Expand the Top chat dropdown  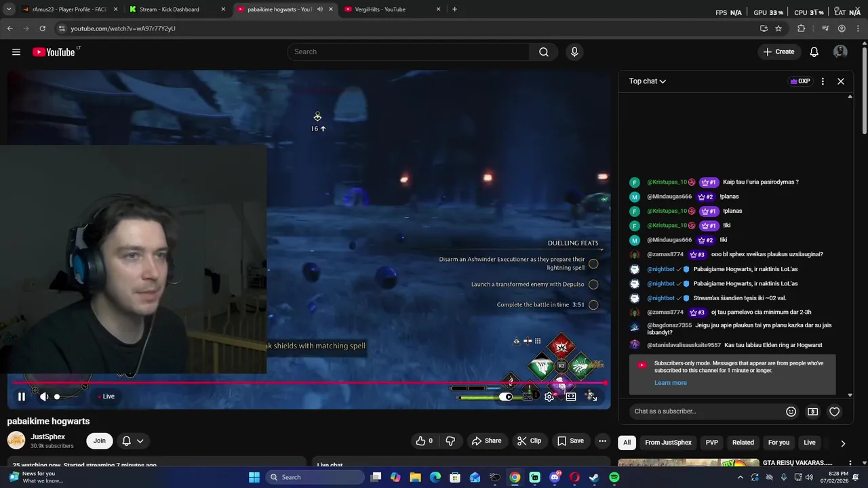[647, 81]
